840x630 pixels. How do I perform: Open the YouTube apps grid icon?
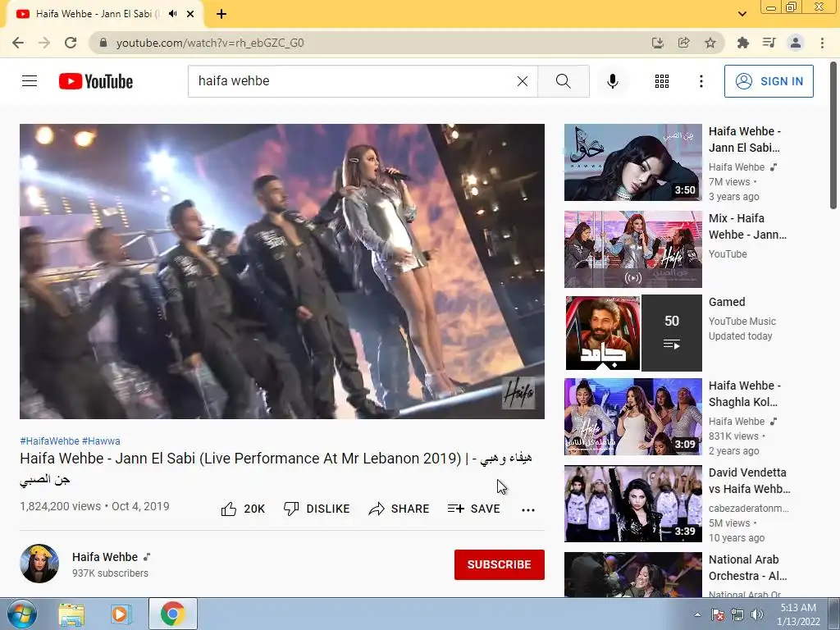pyautogui.click(x=662, y=81)
